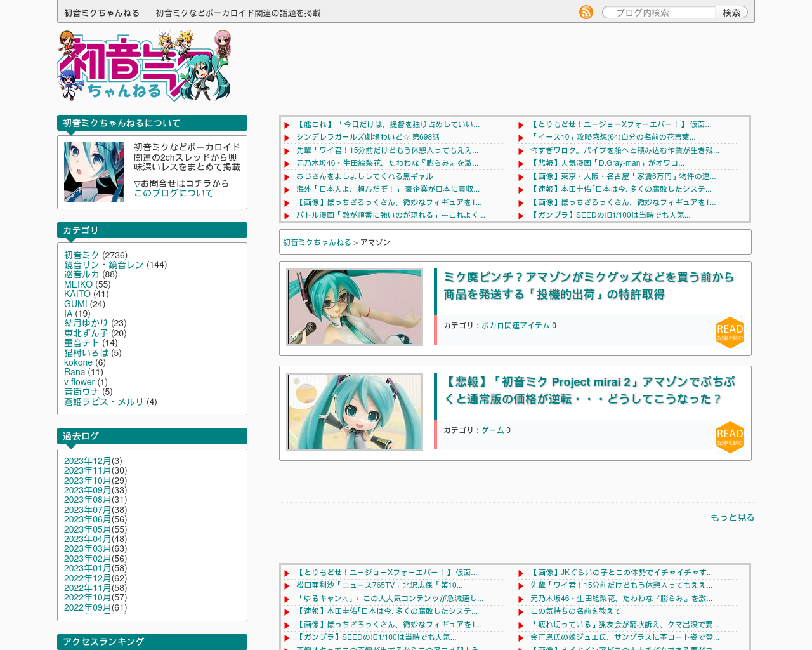Open the 2023年01月 archive
Image resolution: width=812 pixels, height=650 pixels.
tap(88, 568)
